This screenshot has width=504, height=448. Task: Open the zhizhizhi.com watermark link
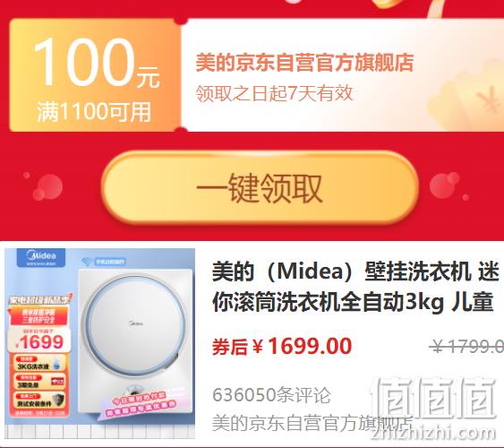pos(432,433)
